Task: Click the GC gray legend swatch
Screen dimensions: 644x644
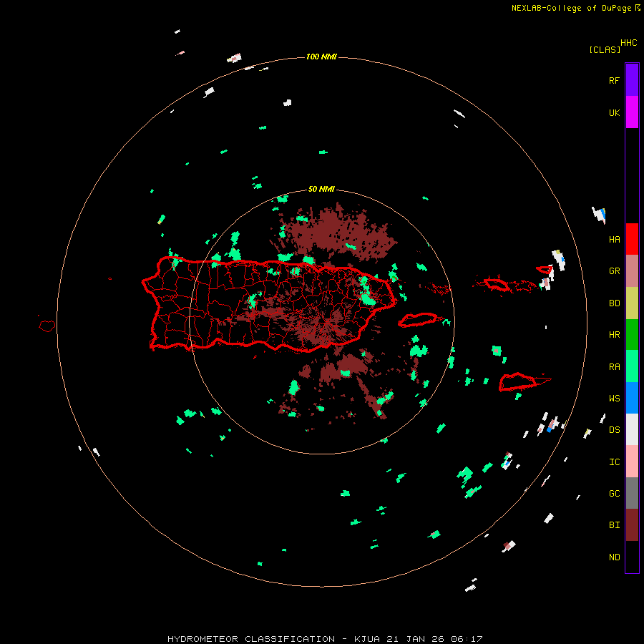Action: coord(632,493)
